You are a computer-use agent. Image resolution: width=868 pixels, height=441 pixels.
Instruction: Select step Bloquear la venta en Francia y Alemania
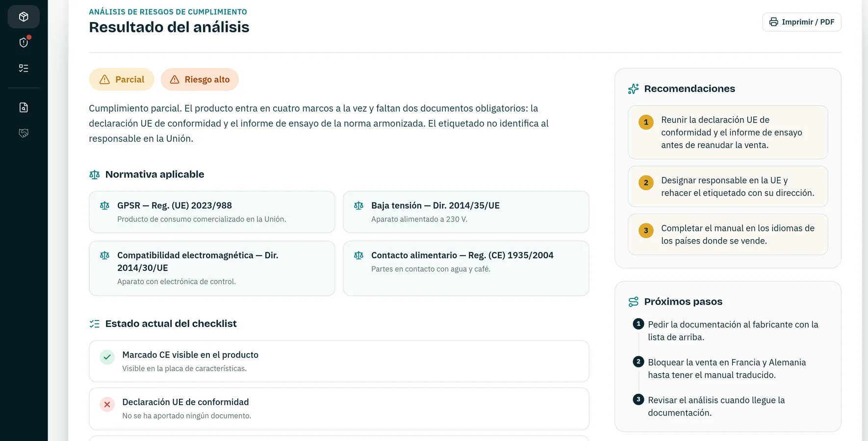click(x=728, y=368)
